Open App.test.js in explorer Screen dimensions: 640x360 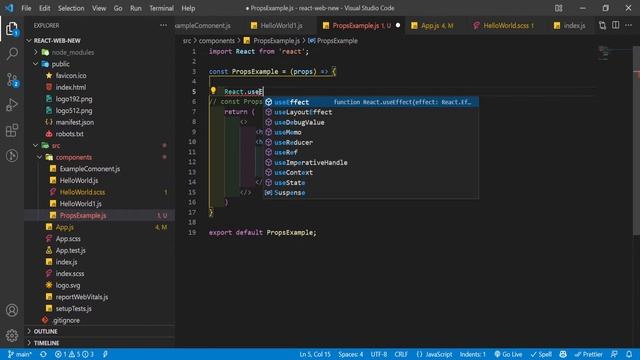click(x=71, y=250)
